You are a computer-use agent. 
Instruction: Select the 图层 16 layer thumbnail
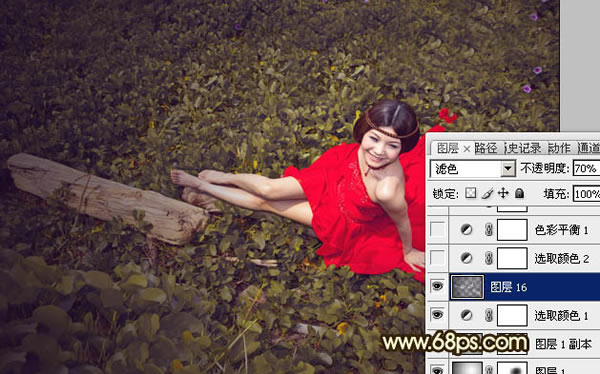click(x=467, y=287)
